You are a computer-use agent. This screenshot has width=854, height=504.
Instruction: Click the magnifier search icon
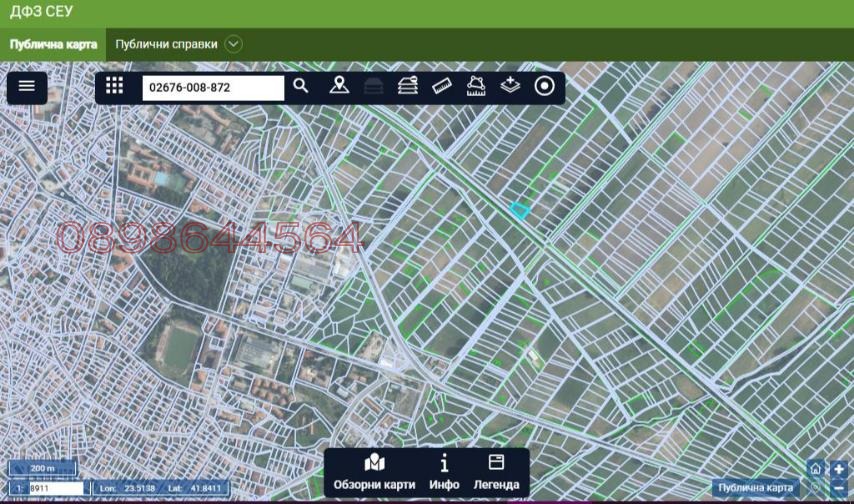click(301, 87)
